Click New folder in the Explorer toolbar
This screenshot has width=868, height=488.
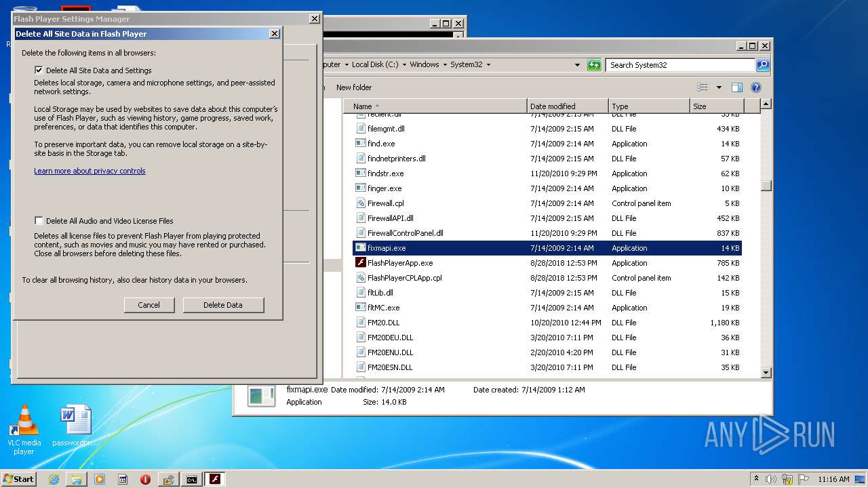pyautogui.click(x=354, y=87)
